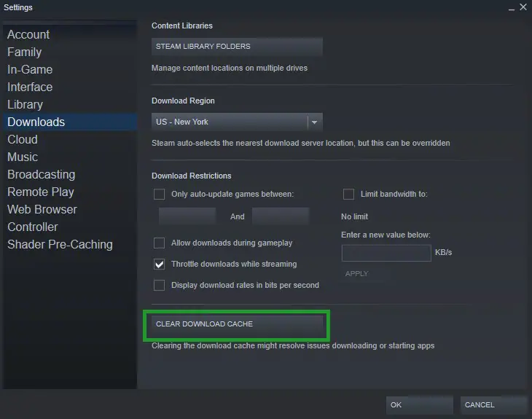The image size is (532, 419).
Task: Enable only auto-update games between
Action: coord(159,194)
